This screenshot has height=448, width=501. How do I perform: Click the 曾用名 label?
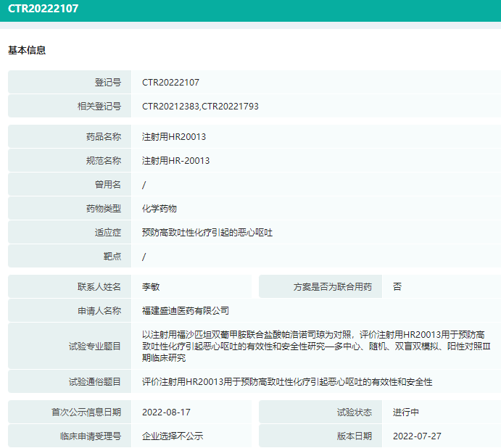tap(108, 184)
